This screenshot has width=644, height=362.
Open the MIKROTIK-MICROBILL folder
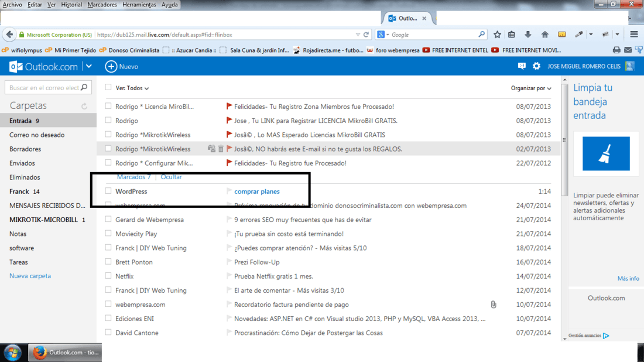[x=48, y=220]
